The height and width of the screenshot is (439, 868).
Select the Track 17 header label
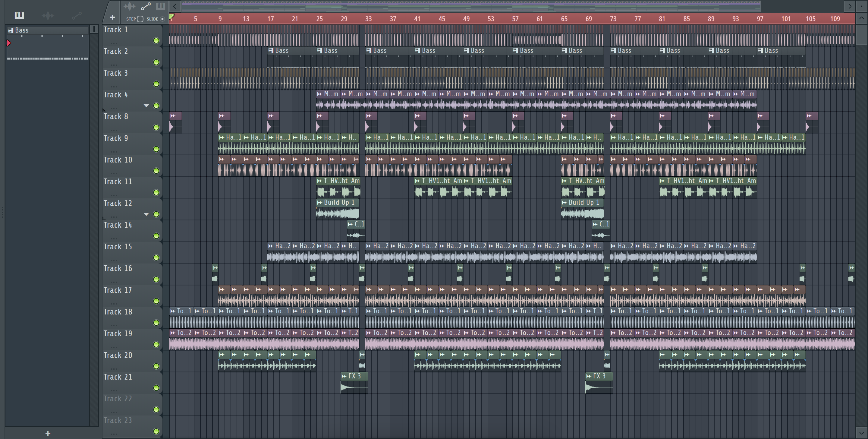coord(117,290)
